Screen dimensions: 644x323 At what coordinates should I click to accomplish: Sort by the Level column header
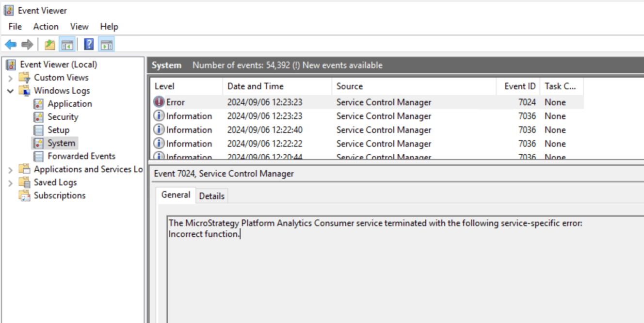186,86
